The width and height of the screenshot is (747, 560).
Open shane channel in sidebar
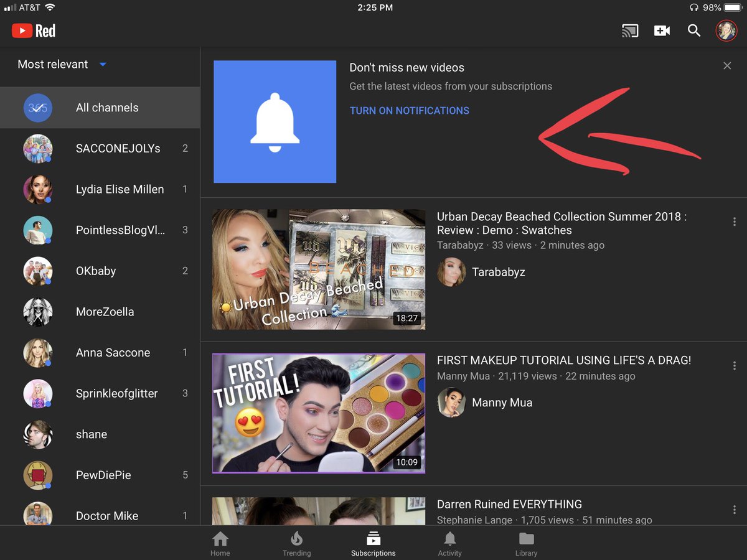pyautogui.click(x=100, y=434)
